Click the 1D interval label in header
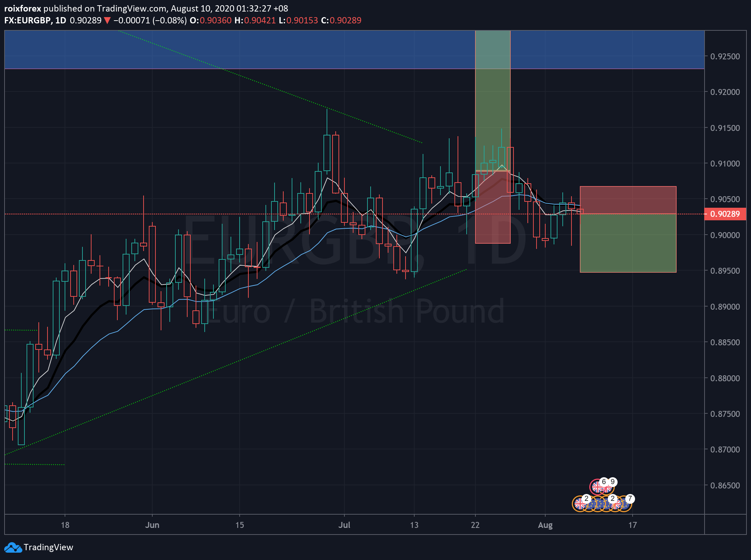The width and height of the screenshot is (751, 560). 60,20
